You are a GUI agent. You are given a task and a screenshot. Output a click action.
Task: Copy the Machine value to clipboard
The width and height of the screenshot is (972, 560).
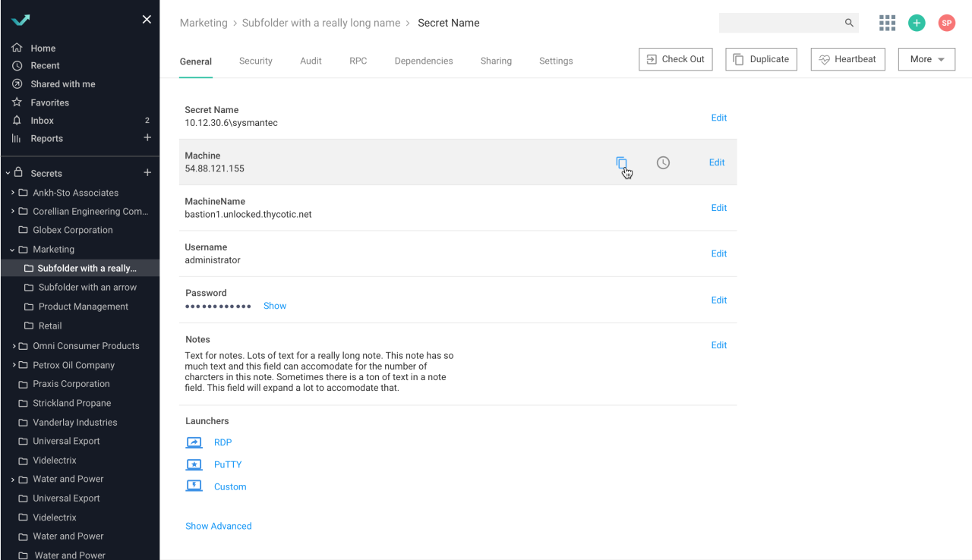(622, 162)
